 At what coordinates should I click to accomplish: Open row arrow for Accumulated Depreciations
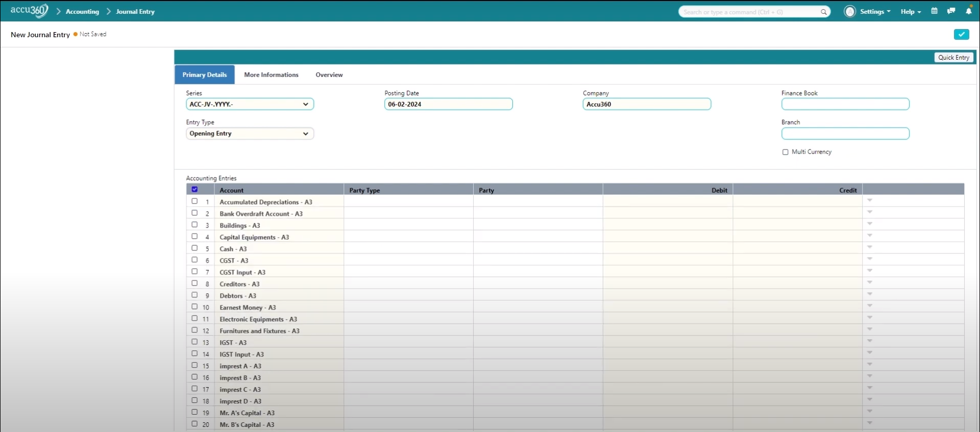tap(870, 200)
